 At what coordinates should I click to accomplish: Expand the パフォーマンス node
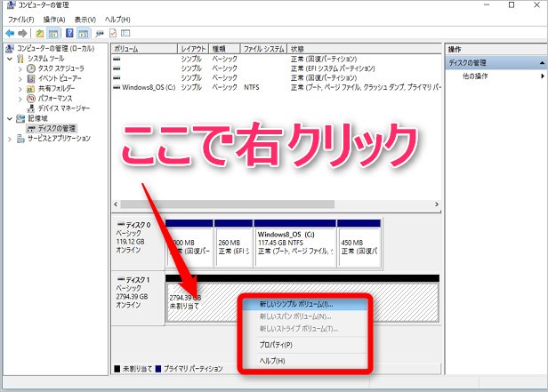tap(20, 99)
